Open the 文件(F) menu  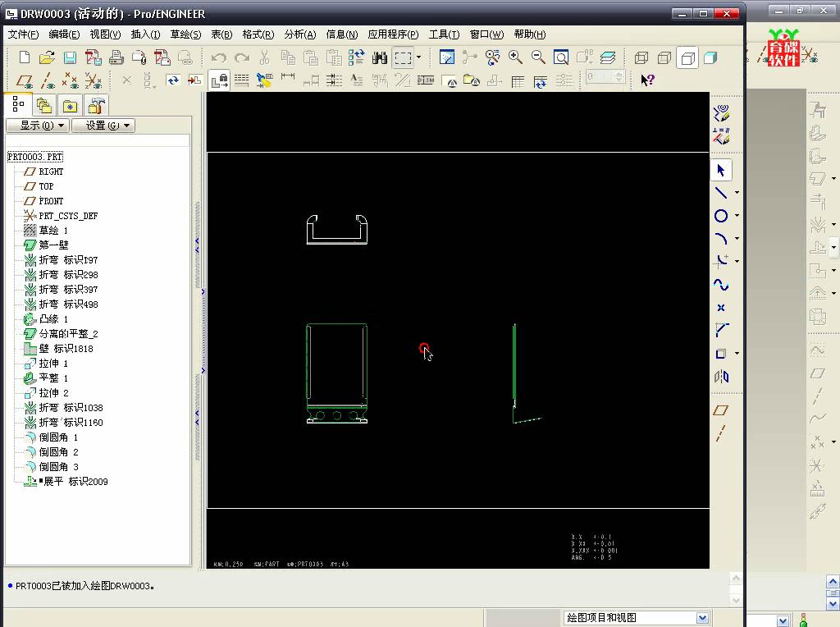tap(23, 34)
